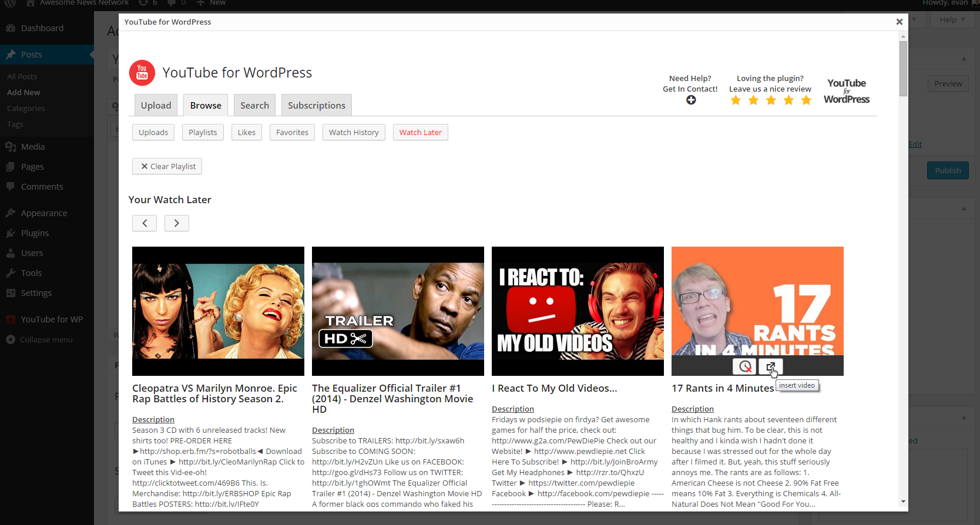Click the Media icon in sidebar
Image resolution: width=980 pixels, height=525 pixels.
pyautogui.click(x=11, y=147)
